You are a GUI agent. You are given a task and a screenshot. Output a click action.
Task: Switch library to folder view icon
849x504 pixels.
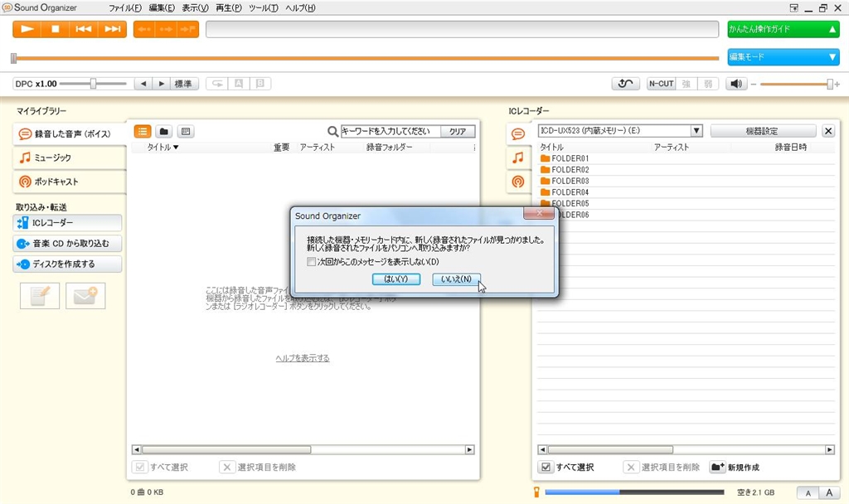[x=164, y=131]
